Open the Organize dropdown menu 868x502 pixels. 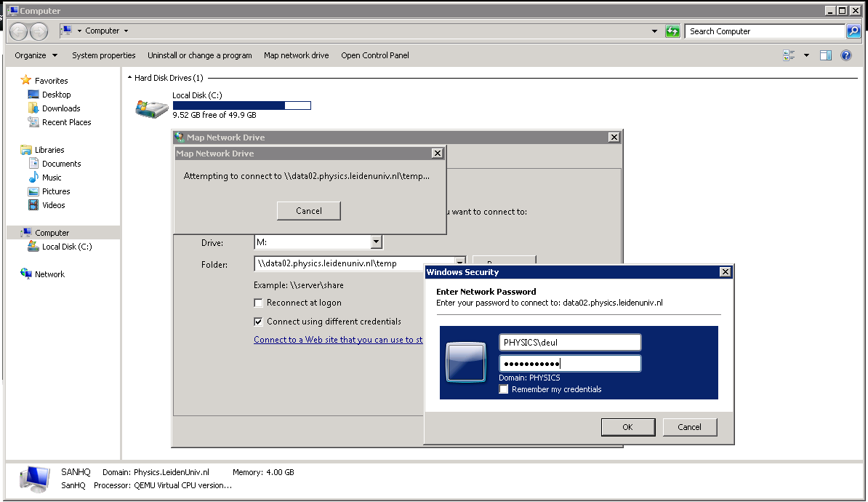click(36, 55)
